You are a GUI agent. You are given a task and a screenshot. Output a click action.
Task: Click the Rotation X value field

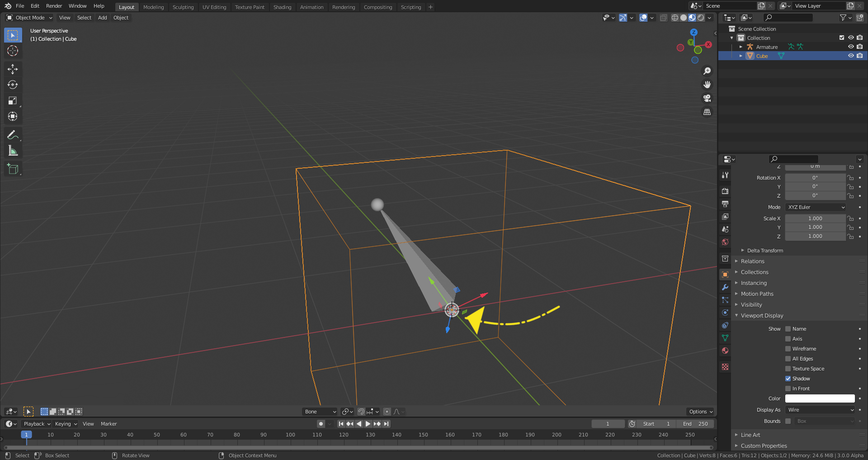(816, 178)
